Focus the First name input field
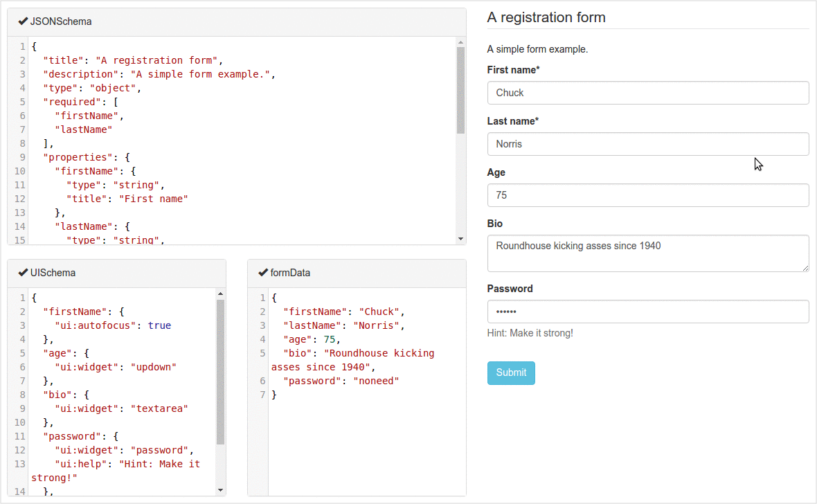Screen dimensions: 817x504 tap(647, 93)
